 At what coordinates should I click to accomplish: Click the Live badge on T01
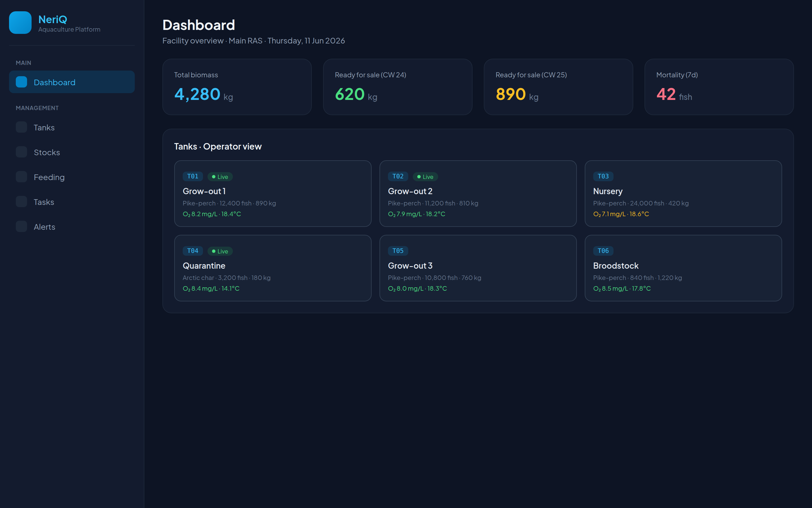[220, 177]
